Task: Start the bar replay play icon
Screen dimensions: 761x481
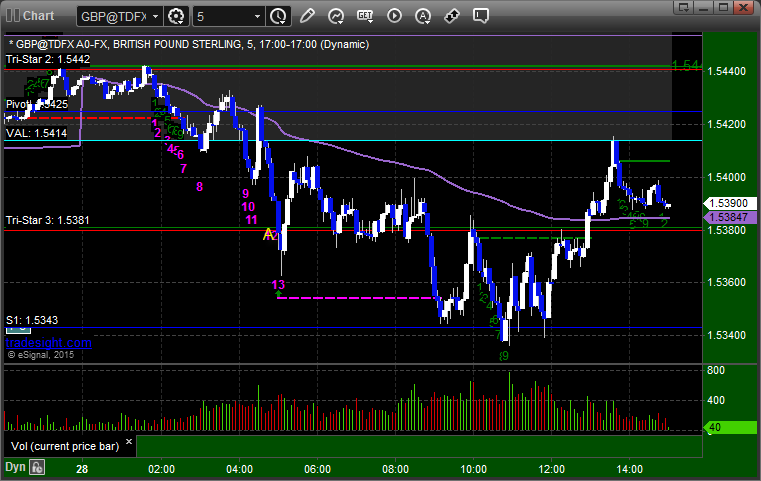Action: point(394,16)
